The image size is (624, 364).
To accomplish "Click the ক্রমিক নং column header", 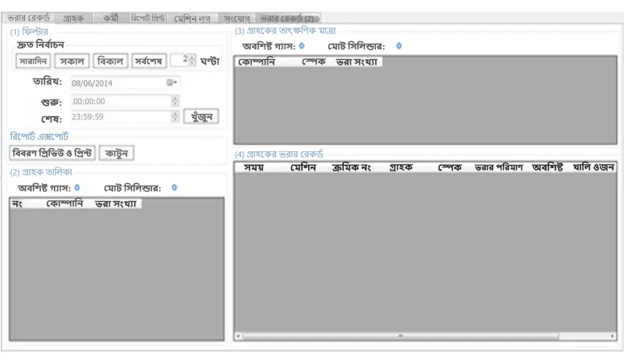I will click(352, 168).
